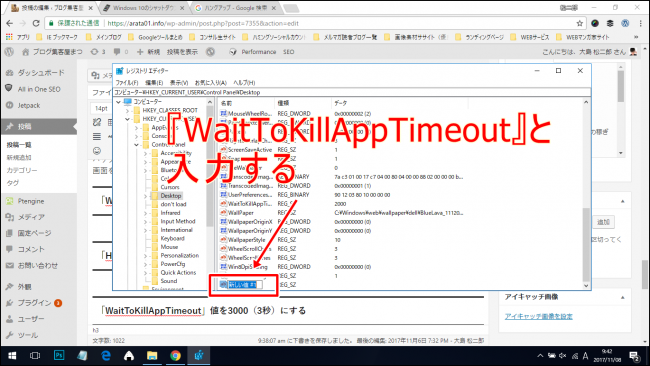Open All in One SEO menu
Screen dimensions: 650x366
point(39,89)
